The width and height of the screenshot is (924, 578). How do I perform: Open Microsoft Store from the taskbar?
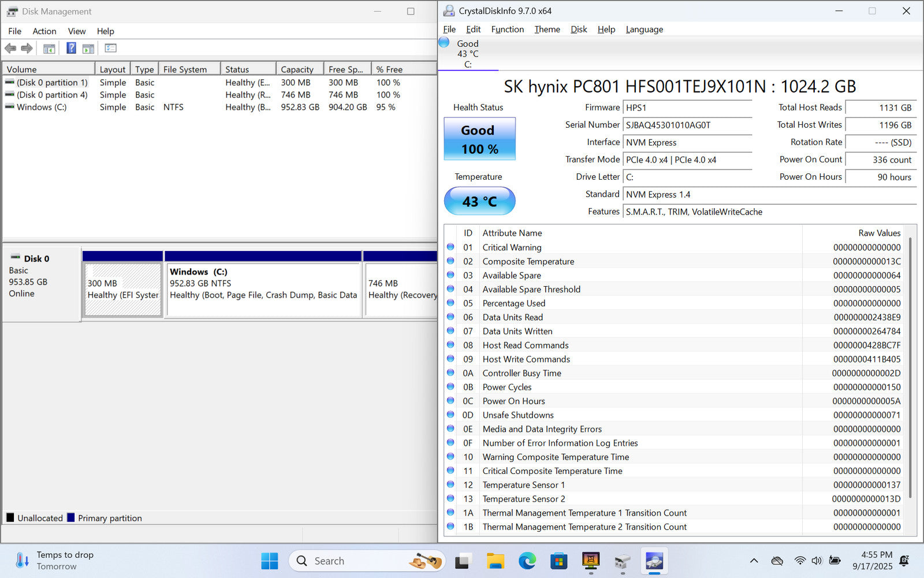click(x=558, y=561)
